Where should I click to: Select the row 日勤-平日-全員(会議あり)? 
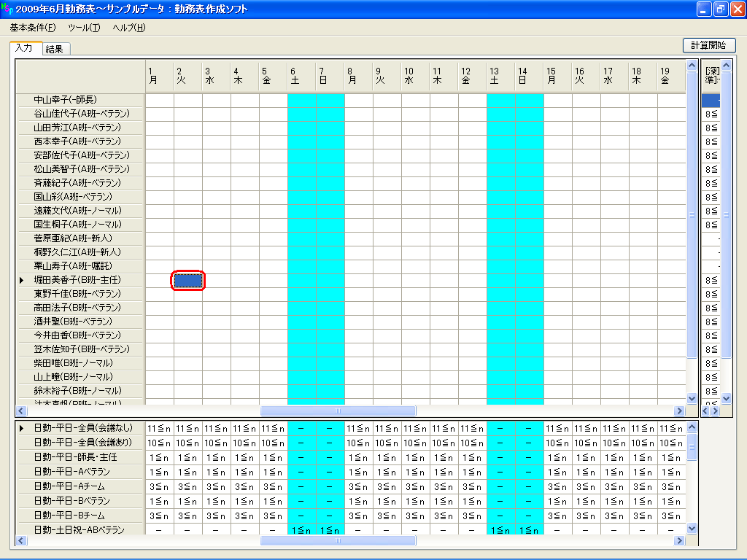pyautogui.click(x=80, y=443)
